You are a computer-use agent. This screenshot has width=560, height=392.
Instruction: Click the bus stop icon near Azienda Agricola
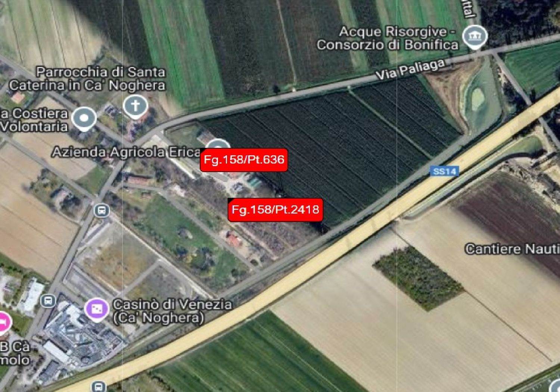(102, 211)
